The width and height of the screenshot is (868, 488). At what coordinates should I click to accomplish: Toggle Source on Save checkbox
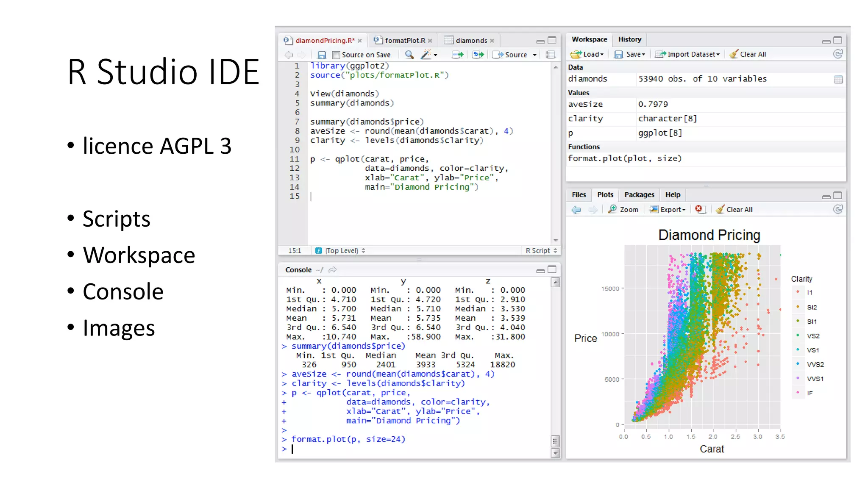pos(336,55)
